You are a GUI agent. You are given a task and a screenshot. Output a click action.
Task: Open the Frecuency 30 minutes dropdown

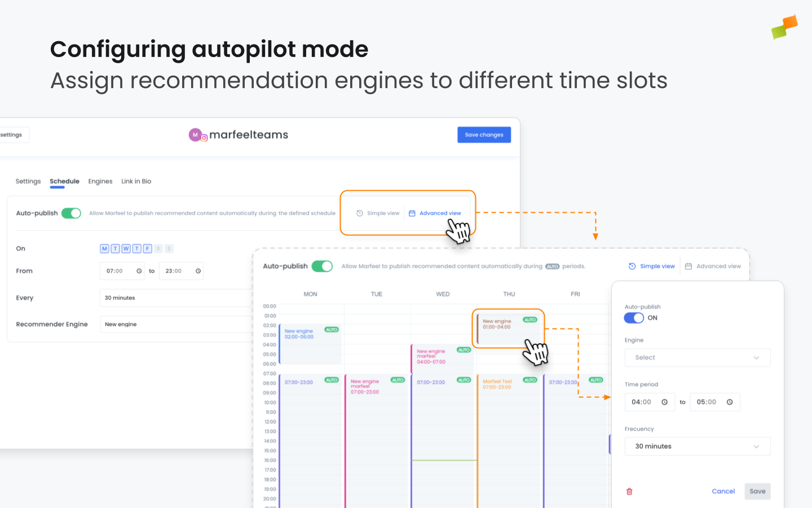pos(698,446)
